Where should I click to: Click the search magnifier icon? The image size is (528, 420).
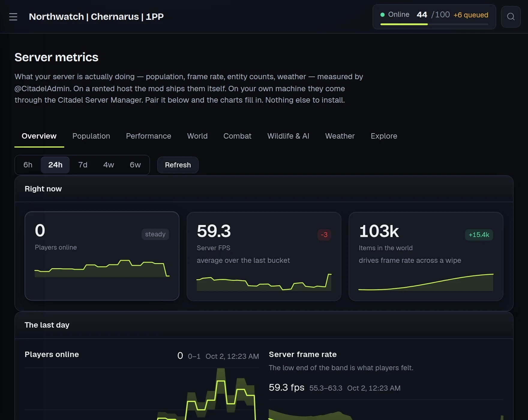tap(511, 17)
